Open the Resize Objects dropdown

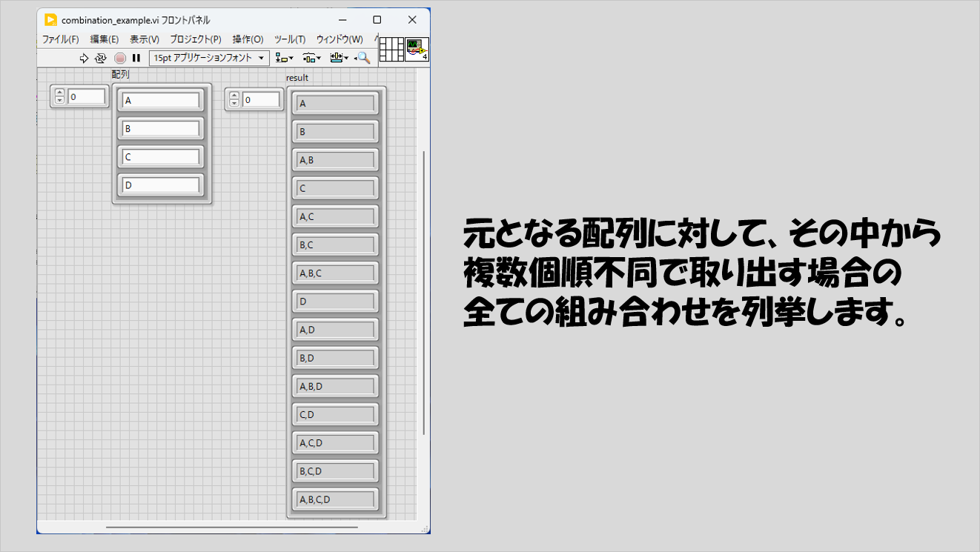pos(339,58)
